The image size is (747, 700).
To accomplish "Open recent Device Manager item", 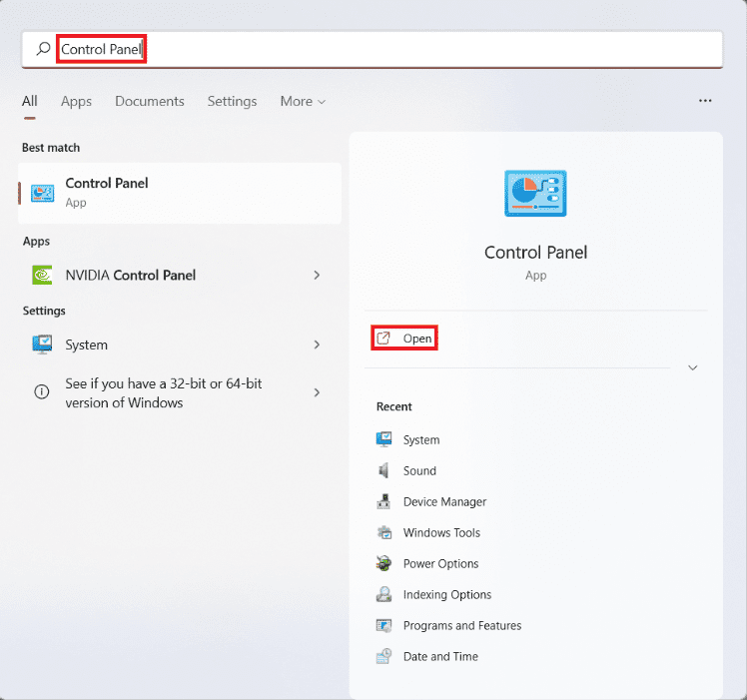I will coord(445,501).
